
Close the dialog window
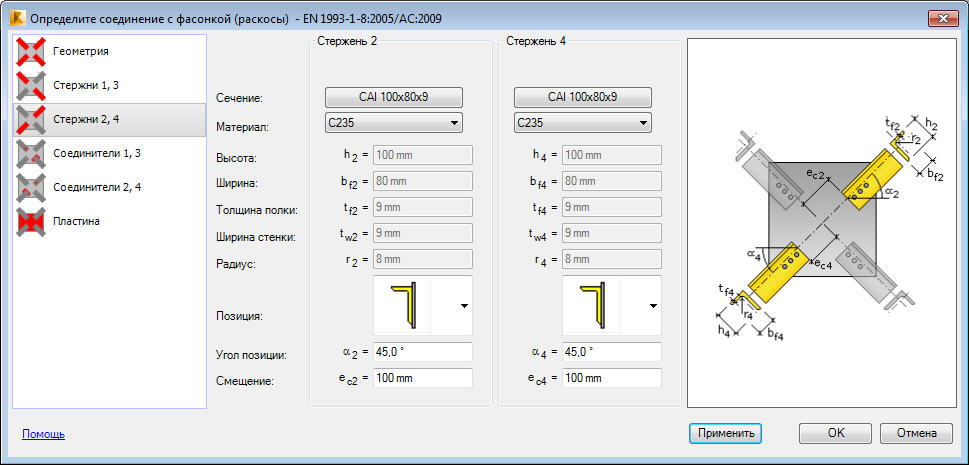(x=944, y=19)
